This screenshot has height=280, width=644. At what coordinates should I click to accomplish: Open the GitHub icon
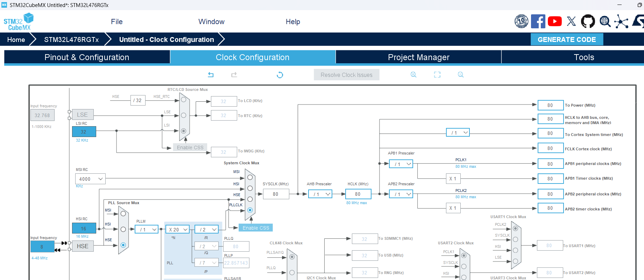(588, 21)
